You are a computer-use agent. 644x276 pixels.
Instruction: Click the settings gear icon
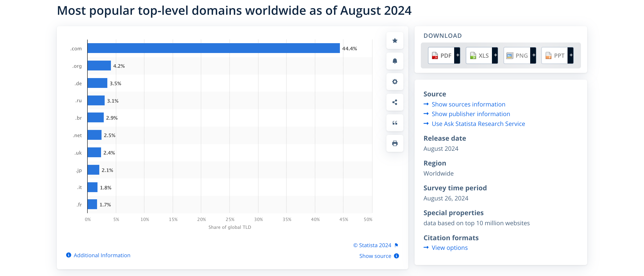click(x=395, y=81)
